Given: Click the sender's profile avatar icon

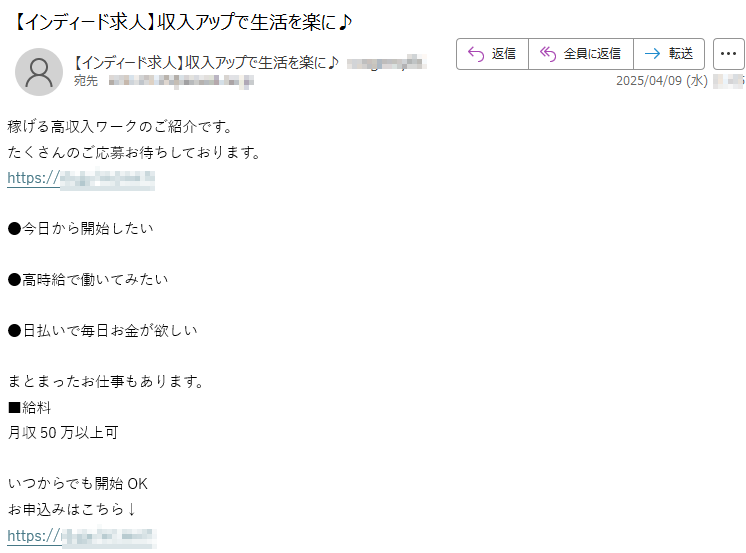Looking at the screenshot, I should point(39,72).
